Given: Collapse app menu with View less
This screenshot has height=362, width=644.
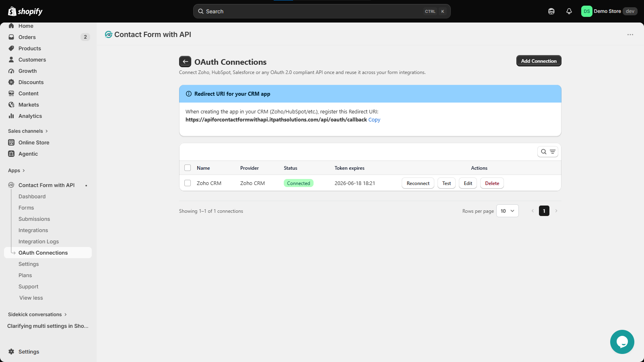Looking at the screenshot, I should click(x=31, y=298).
